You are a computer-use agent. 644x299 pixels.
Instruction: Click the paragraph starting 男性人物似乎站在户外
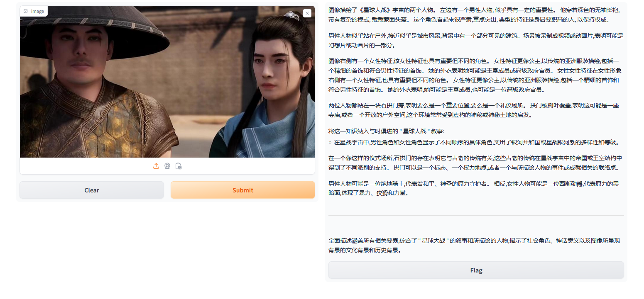(476, 40)
